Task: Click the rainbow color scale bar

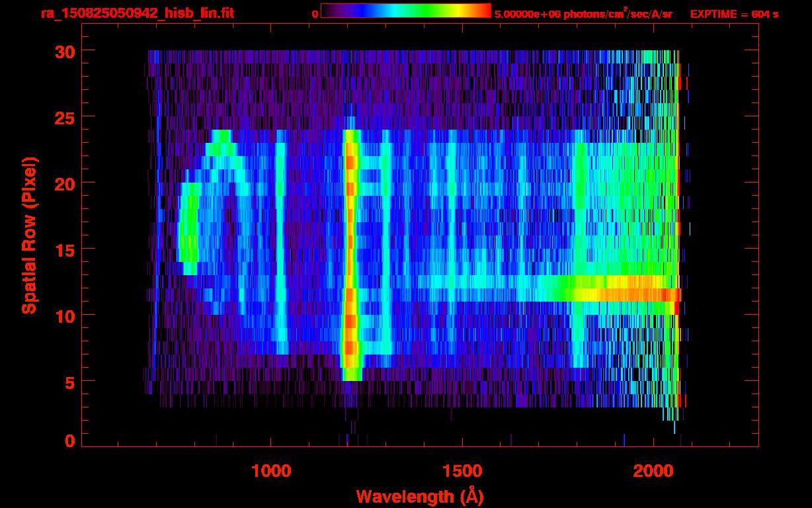Action: click(x=406, y=11)
